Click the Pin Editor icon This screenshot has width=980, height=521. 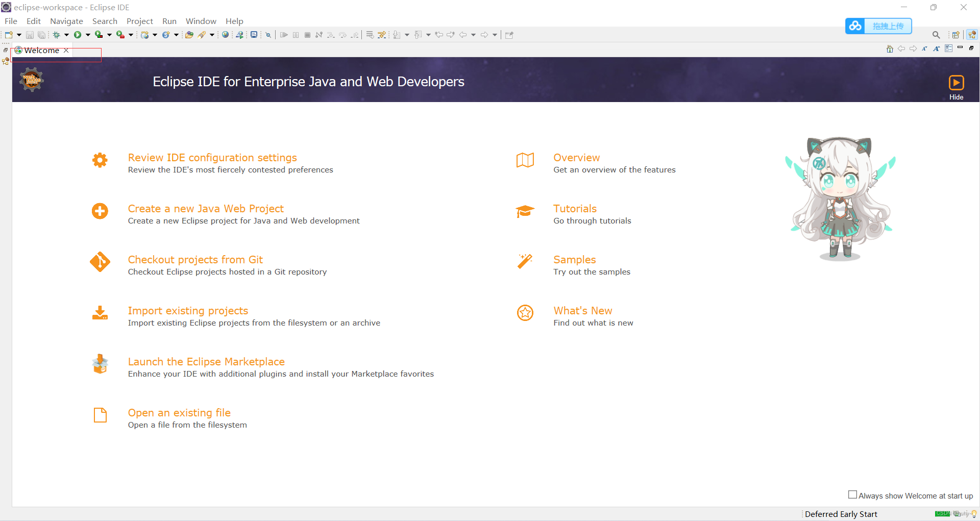[x=509, y=35]
